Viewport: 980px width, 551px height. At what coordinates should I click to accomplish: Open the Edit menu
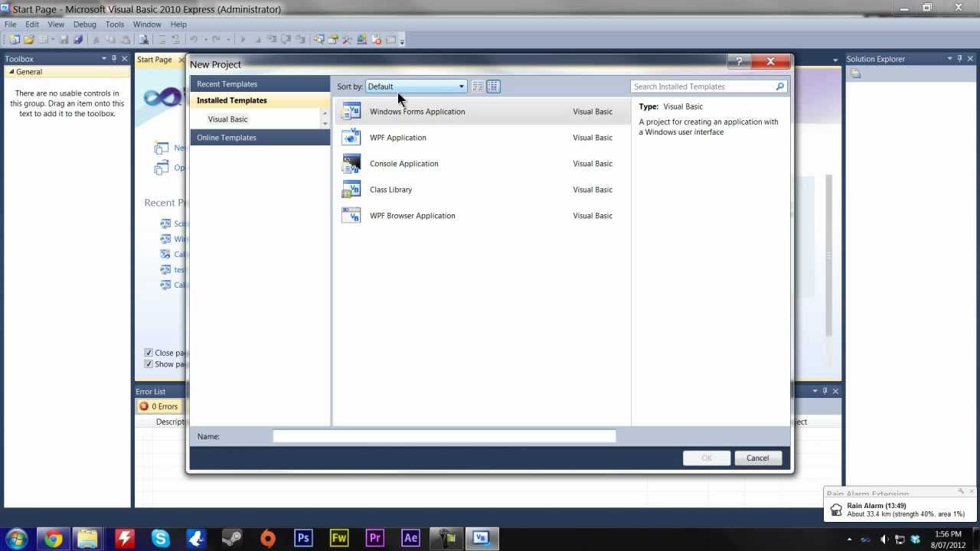[x=32, y=24]
